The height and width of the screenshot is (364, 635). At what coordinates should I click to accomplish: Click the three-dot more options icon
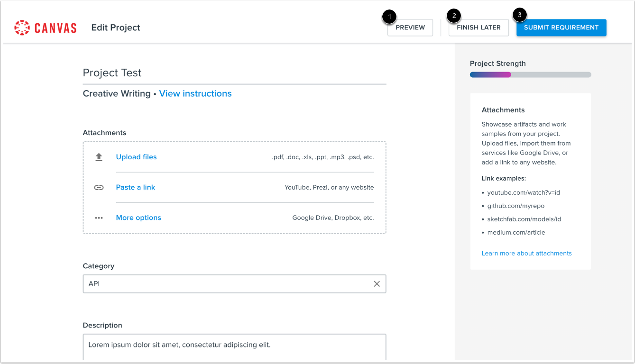[99, 218]
